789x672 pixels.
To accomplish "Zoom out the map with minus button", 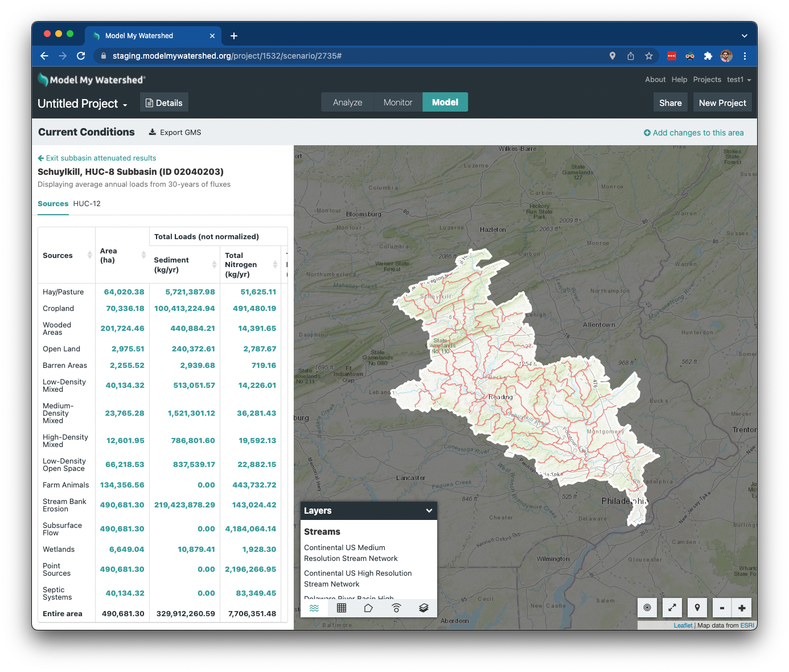I will click(722, 608).
